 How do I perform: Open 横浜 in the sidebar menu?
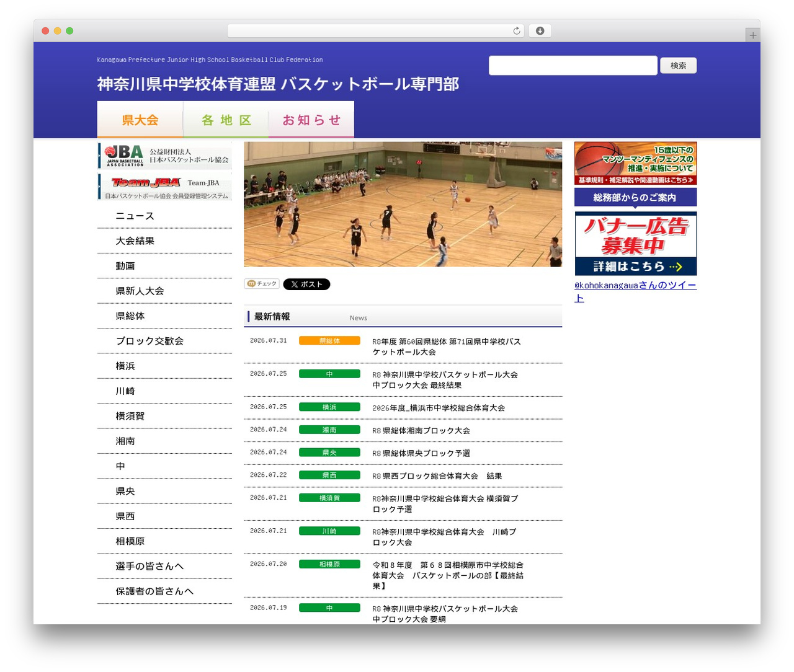point(164,366)
